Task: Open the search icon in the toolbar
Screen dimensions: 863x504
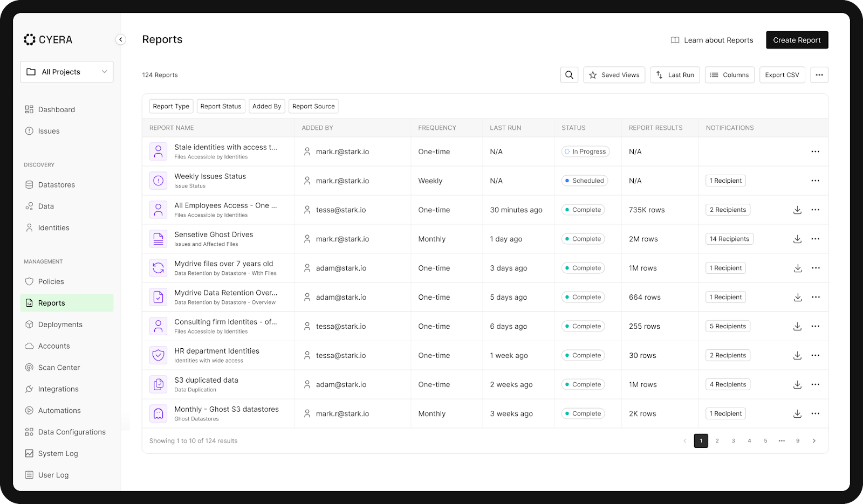Action: (569, 74)
